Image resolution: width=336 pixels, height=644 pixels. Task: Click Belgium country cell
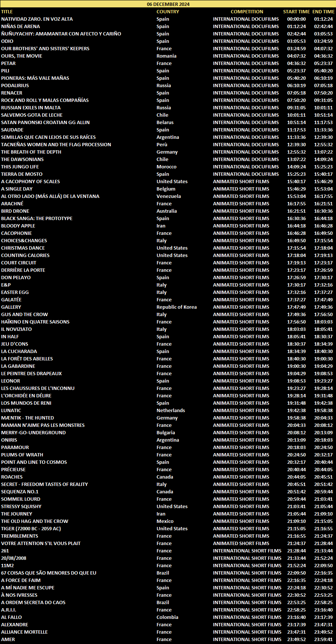pyautogui.click(x=166, y=189)
